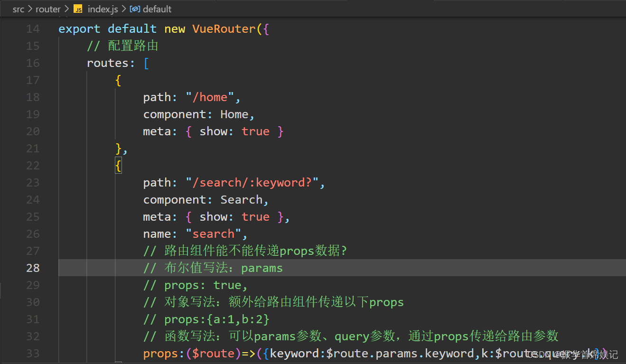The width and height of the screenshot is (626, 364).
Task: Select line number 24 in gutter
Action: (x=33, y=200)
